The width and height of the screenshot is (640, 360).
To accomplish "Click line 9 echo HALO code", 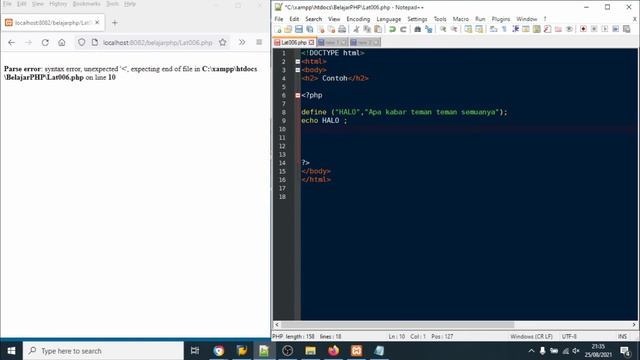I will point(324,121).
